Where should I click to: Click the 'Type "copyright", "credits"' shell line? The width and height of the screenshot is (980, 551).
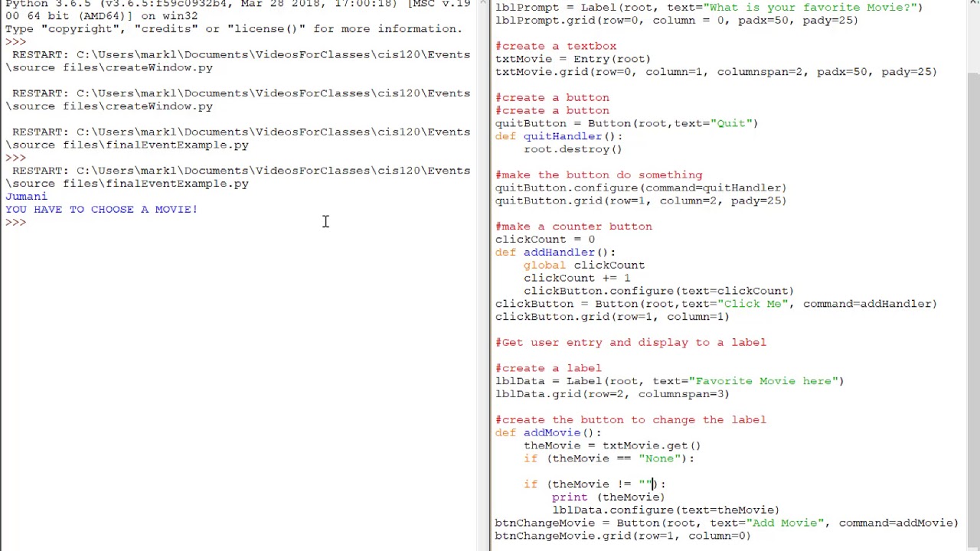click(234, 29)
